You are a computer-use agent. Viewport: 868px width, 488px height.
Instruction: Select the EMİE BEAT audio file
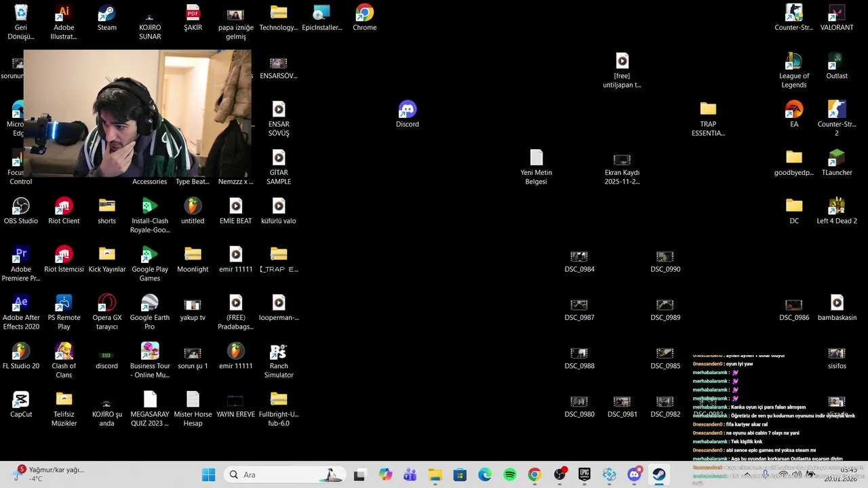[x=235, y=211]
